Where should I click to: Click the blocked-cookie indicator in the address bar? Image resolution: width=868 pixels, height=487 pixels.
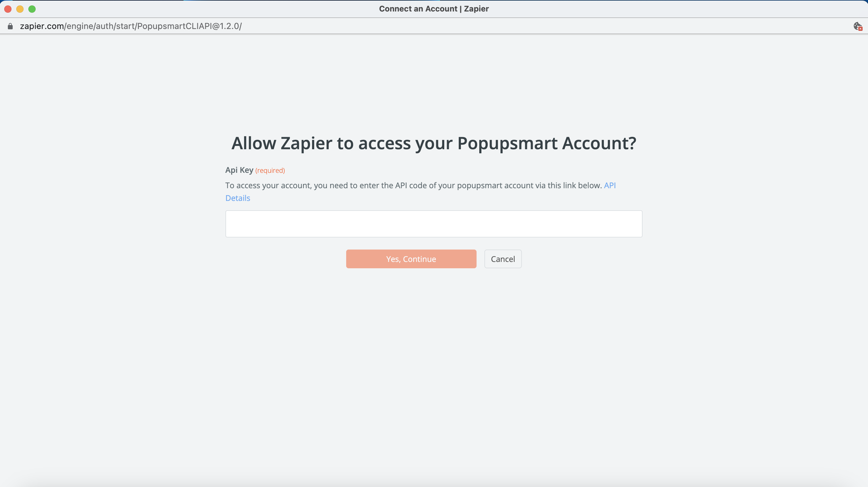[x=857, y=26]
